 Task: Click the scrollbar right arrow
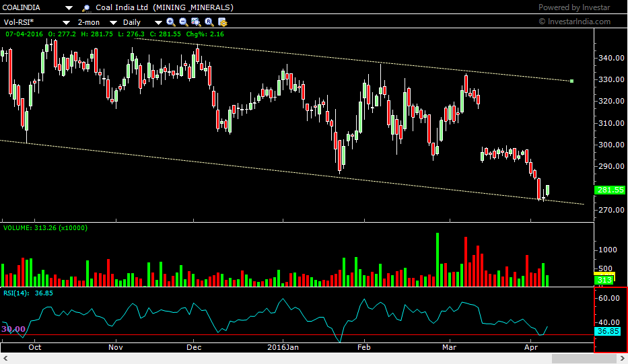(x=623, y=359)
